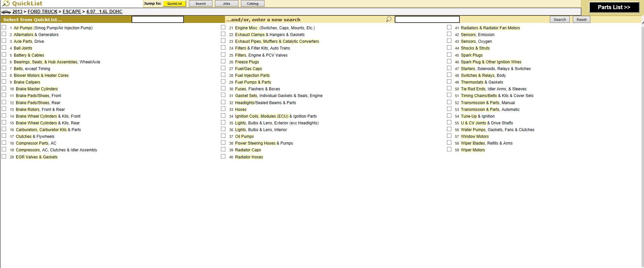Click Brake Rotors, Front & Rear entry

click(x=40, y=110)
